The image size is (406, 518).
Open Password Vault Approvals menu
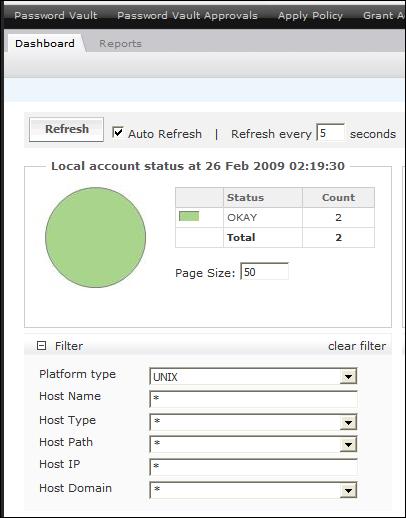[187, 16]
